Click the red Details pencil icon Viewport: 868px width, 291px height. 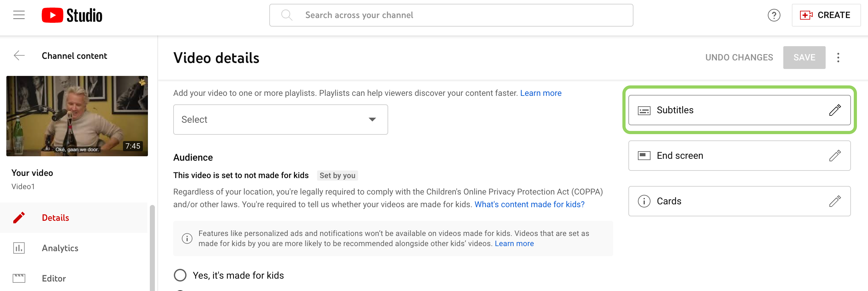(x=19, y=218)
